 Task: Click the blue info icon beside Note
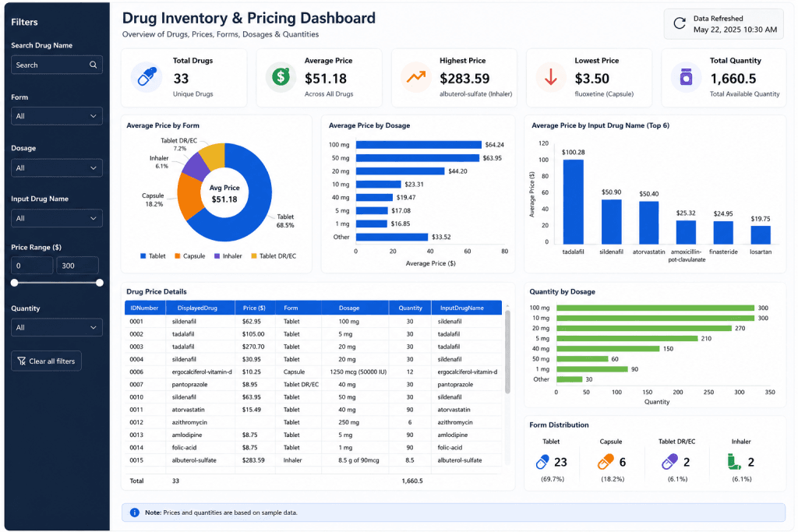tap(134, 513)
